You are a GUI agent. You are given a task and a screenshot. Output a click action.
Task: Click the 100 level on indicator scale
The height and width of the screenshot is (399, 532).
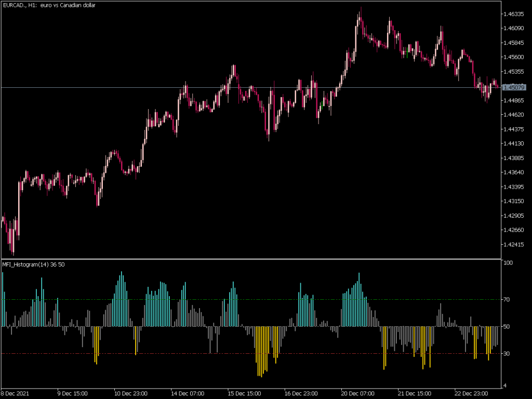508,263
